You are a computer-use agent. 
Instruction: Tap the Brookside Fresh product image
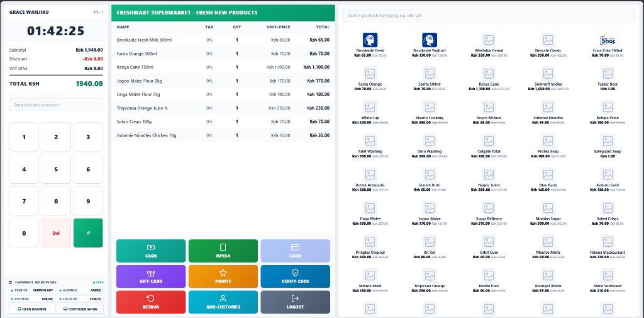pos(370,40)
